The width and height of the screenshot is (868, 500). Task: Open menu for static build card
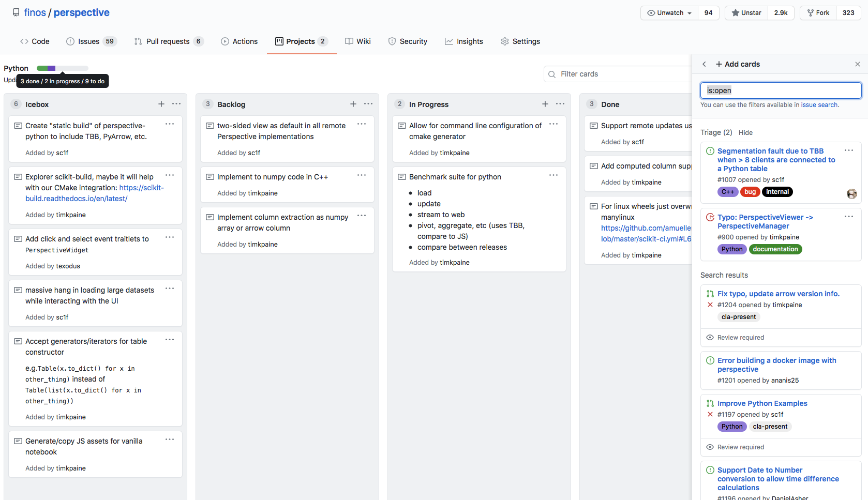170,124
